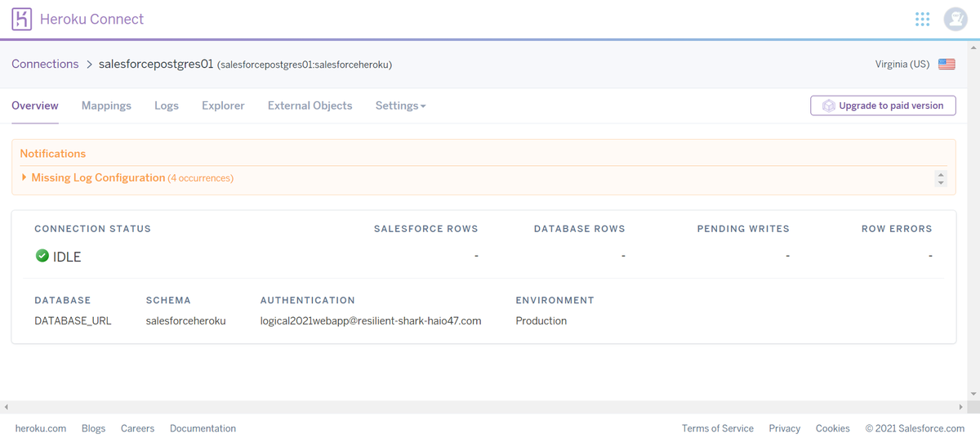Viewport: 980px width, 443px height.
Task: Click the green IDLE status checkmark icon
Action: [x=42, y=256]
